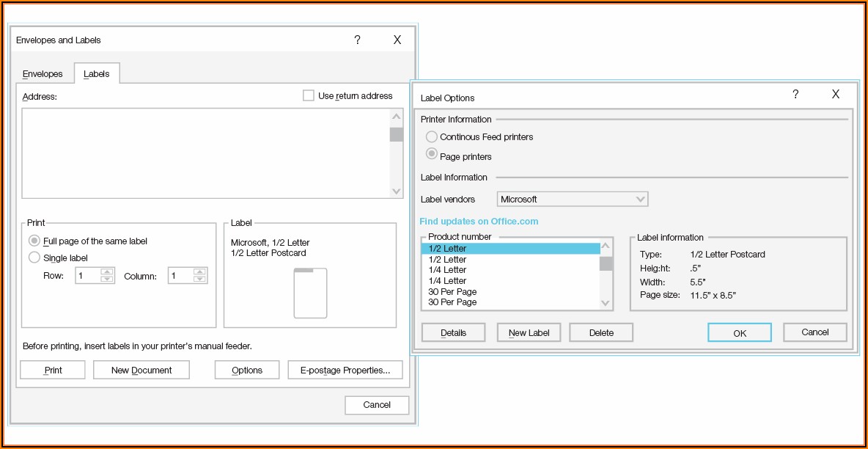The width and height of the screenshot is (868, 449).
Task: Click the New Document button
Action: 141,370
